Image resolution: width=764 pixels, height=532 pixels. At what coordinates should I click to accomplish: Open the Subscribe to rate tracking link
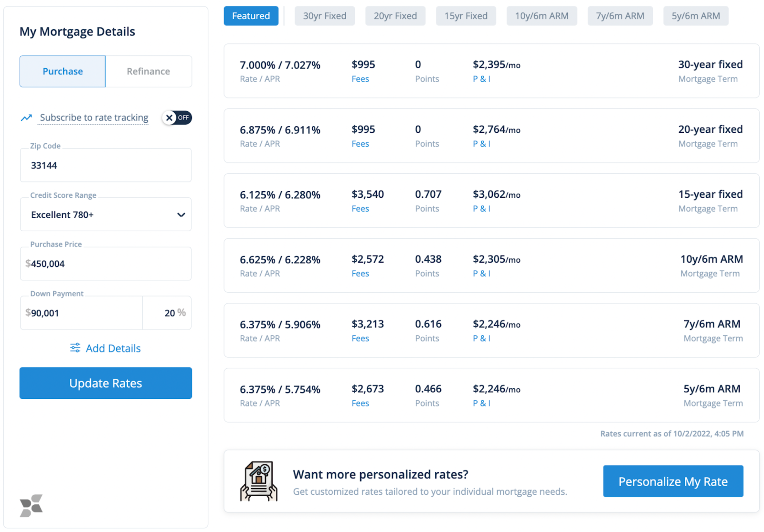pyautogui.click(x=93, y=117)
